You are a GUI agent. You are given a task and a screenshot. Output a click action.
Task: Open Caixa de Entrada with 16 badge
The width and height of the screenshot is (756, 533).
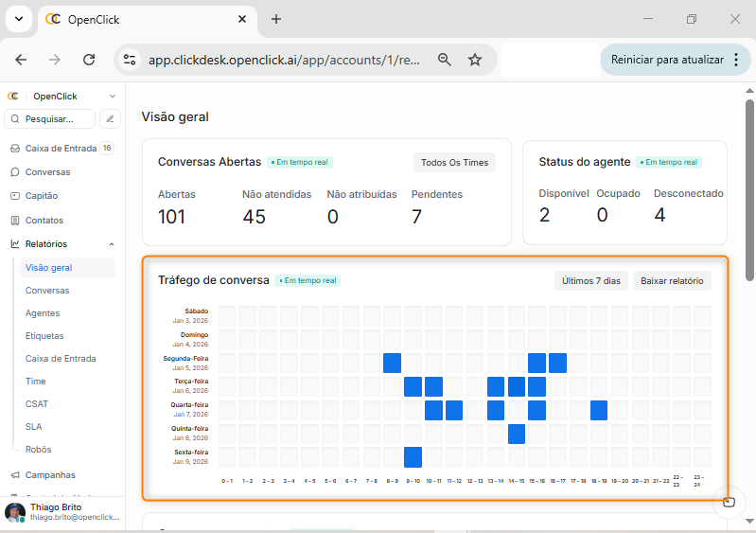coord(61,149)
